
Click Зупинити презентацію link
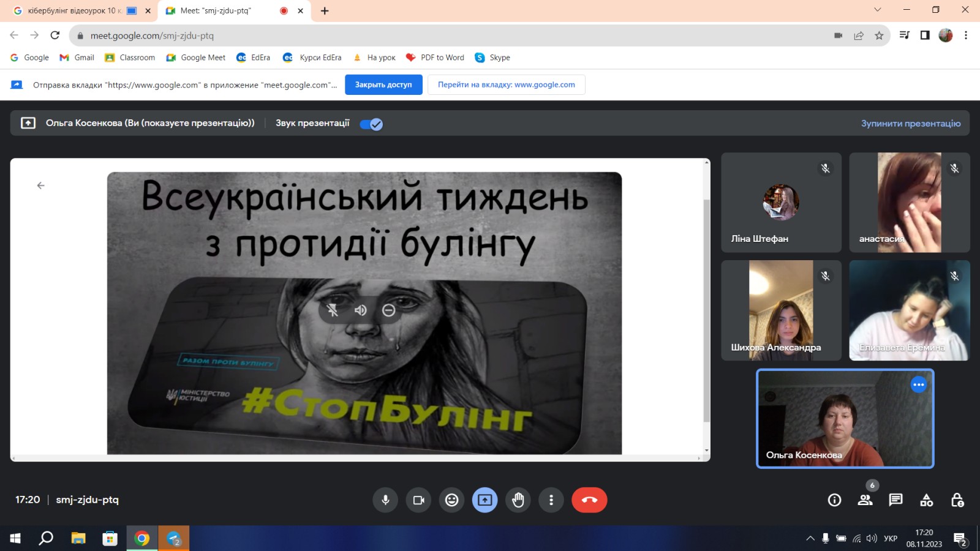coord(910,123)
